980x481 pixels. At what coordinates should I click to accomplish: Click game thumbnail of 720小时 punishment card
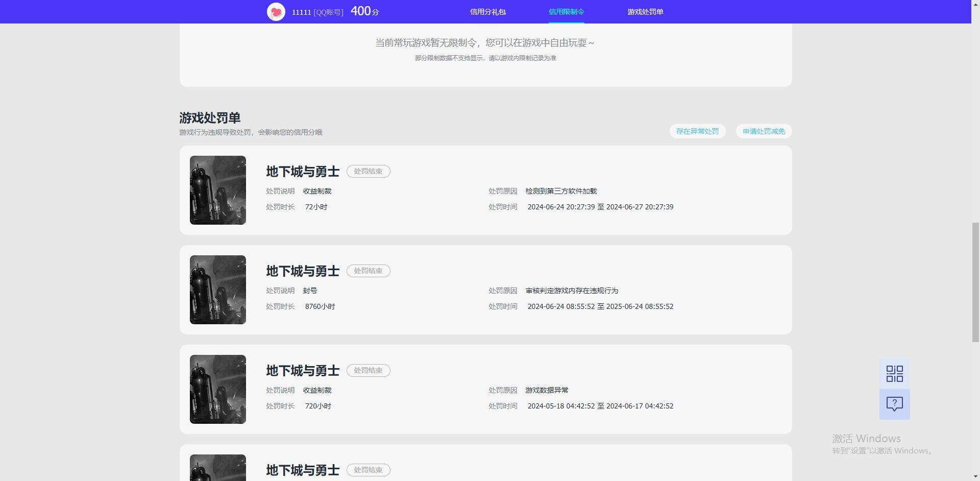(x=218, y=389)
